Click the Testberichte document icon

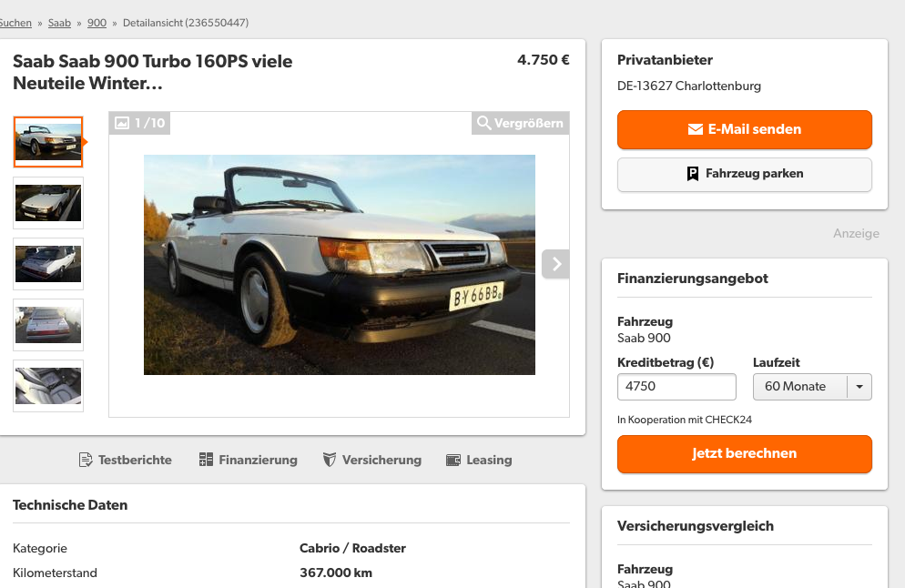[86, 460]
